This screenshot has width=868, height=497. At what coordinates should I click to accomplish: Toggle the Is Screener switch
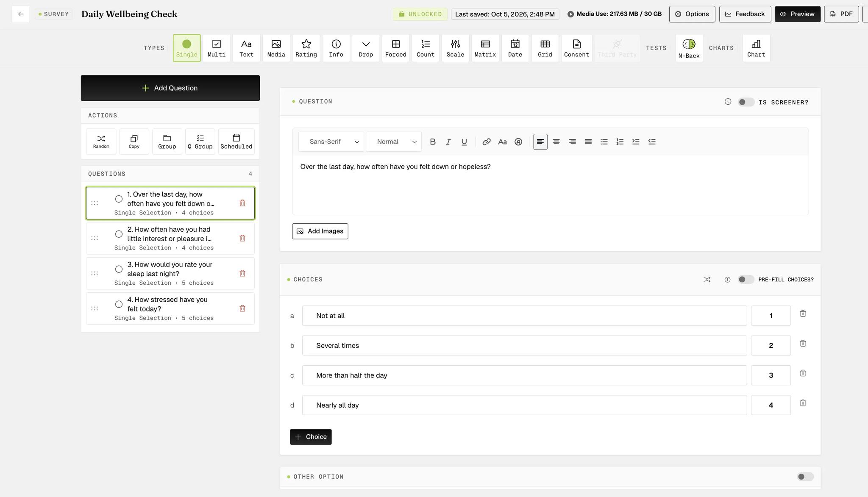pos(746,102)
